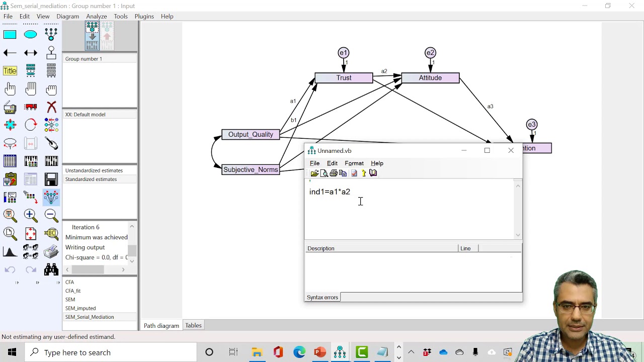Toggle view input path diagram button

click(92, 36)
